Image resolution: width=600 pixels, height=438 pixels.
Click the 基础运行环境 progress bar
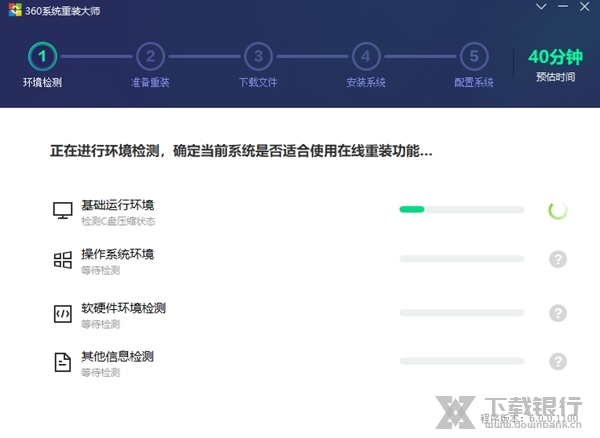[461, 209]
